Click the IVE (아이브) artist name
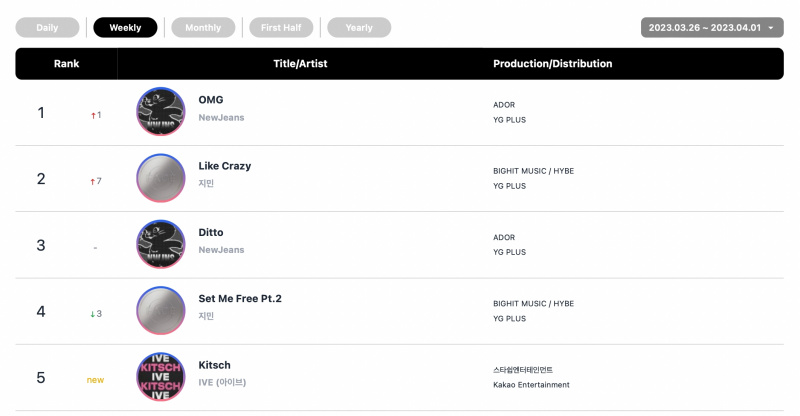Viewport: 800px width, 416px height. click(222, 382)
